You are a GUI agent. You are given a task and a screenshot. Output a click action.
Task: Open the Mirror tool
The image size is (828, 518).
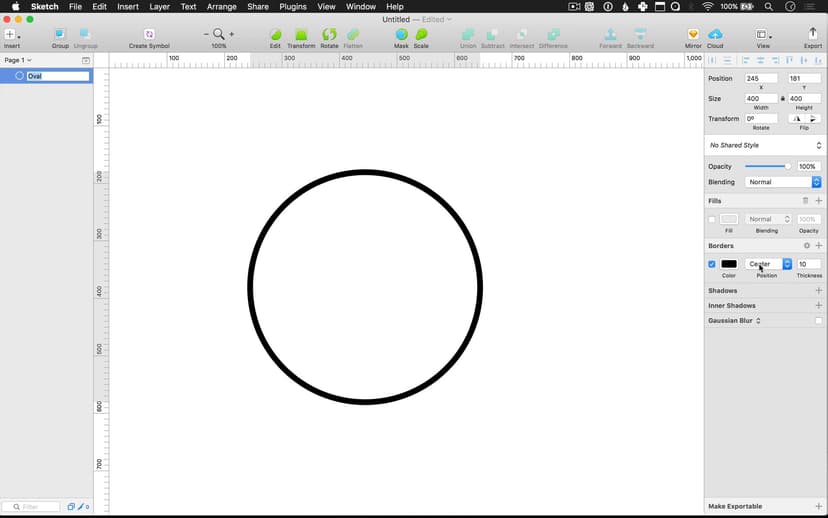tap(693, 35)
